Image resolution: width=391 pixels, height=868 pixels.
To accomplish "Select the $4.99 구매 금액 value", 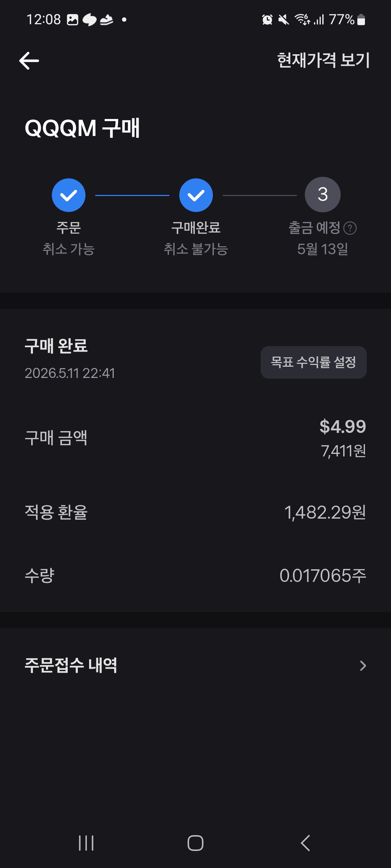I will [x=342, y=426].
